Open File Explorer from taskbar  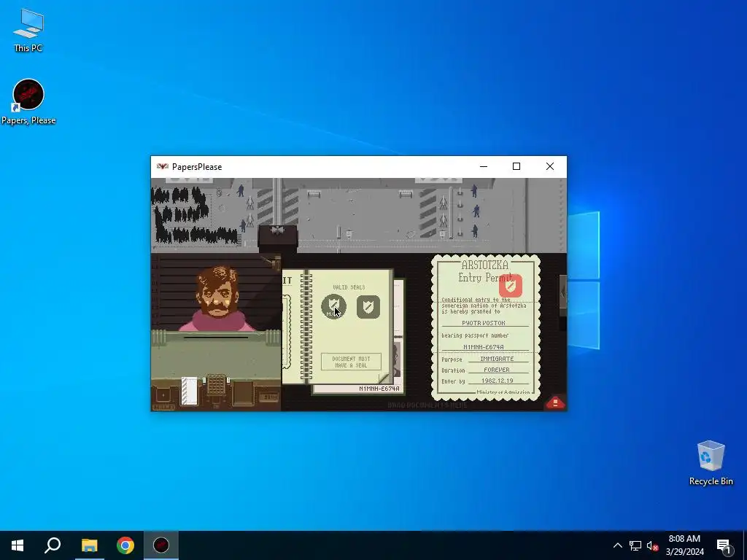pyautogui.click(x=89, y=545)
